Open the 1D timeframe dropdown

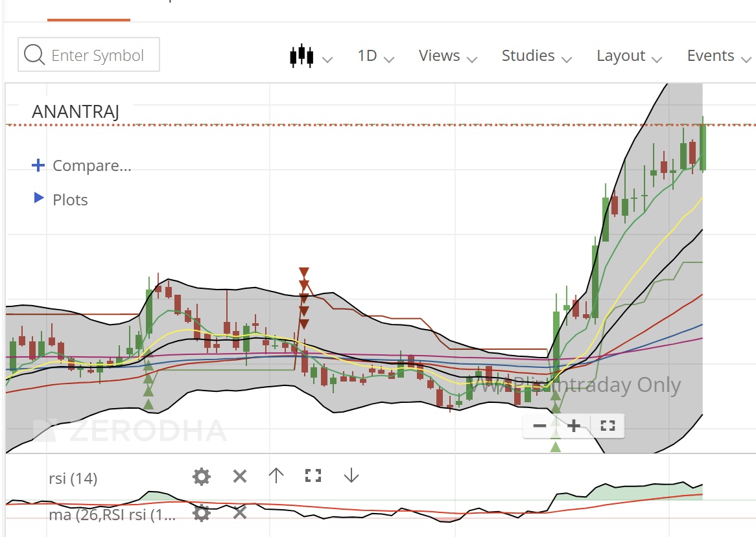[375, 56]
